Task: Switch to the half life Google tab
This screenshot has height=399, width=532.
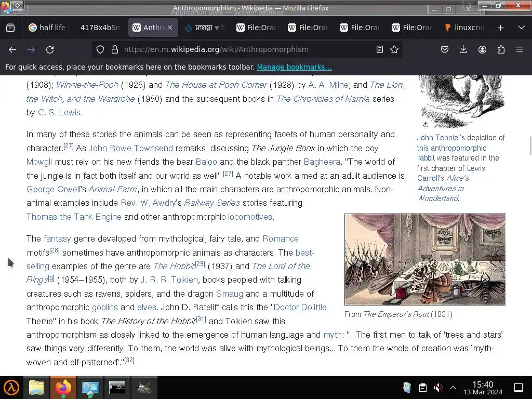Action: 47,28
